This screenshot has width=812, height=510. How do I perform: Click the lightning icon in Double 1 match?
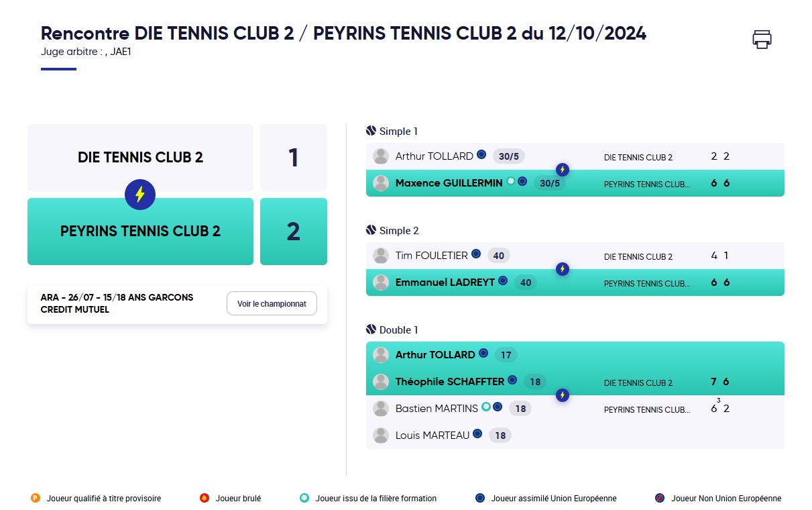(563, 395)
